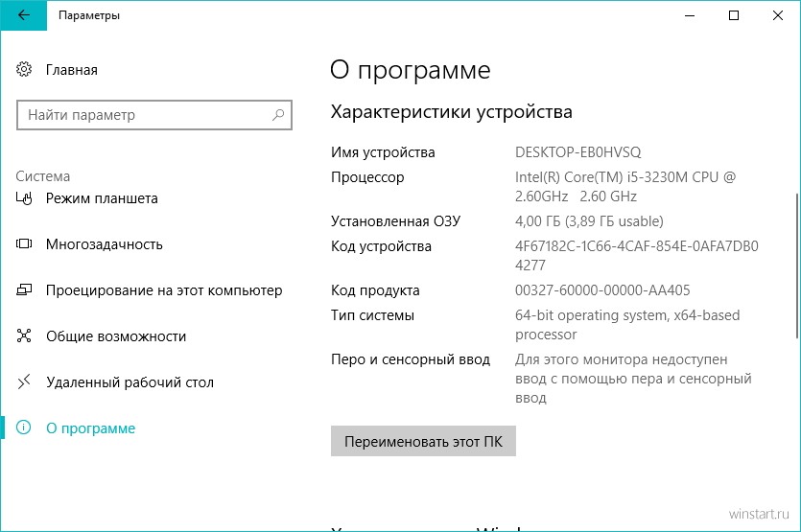Click Переименовать этот ПК button

pos(423,441)
